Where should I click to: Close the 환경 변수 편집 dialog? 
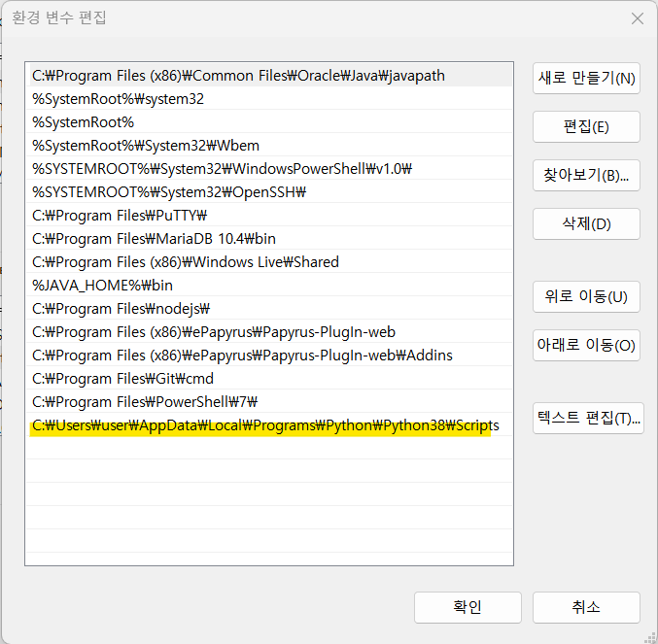tap(637, 18)
